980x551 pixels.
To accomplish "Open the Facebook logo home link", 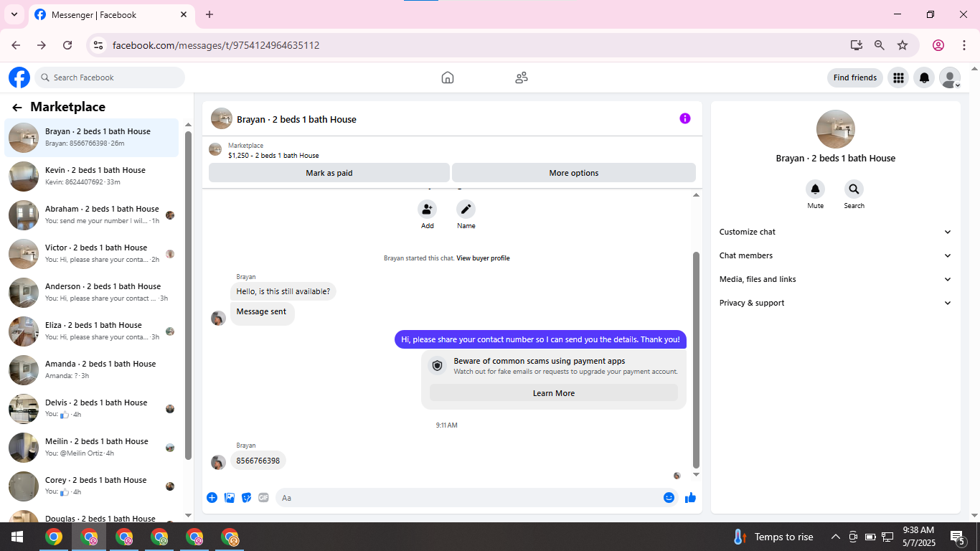I will point(19,77).
